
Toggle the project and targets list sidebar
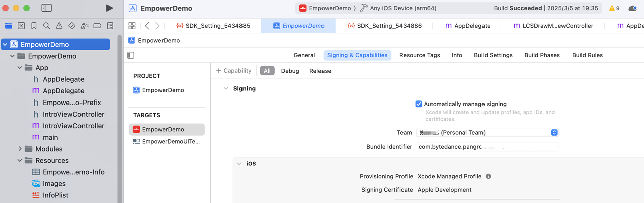[x=131, y=55]
